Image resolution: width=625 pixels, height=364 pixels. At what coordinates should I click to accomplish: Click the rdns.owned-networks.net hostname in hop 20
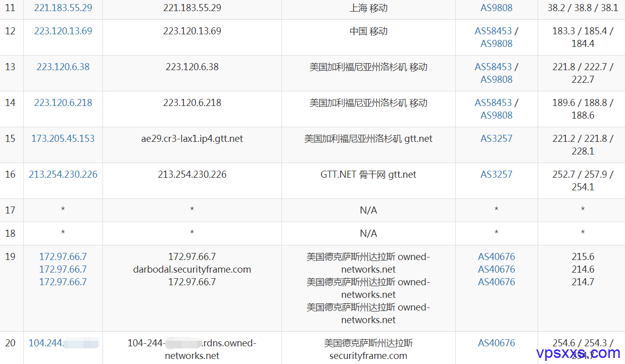[192, 349]
